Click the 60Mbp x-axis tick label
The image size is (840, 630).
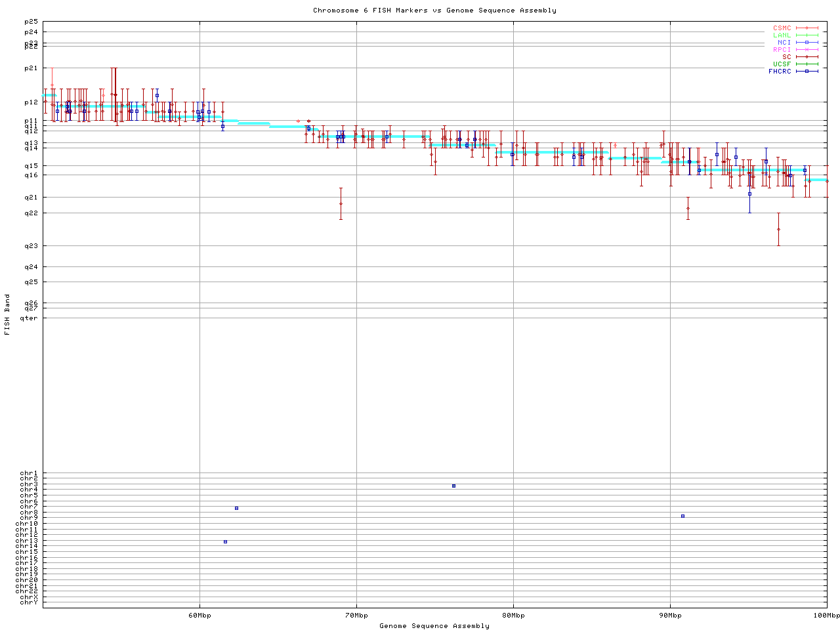199,616
